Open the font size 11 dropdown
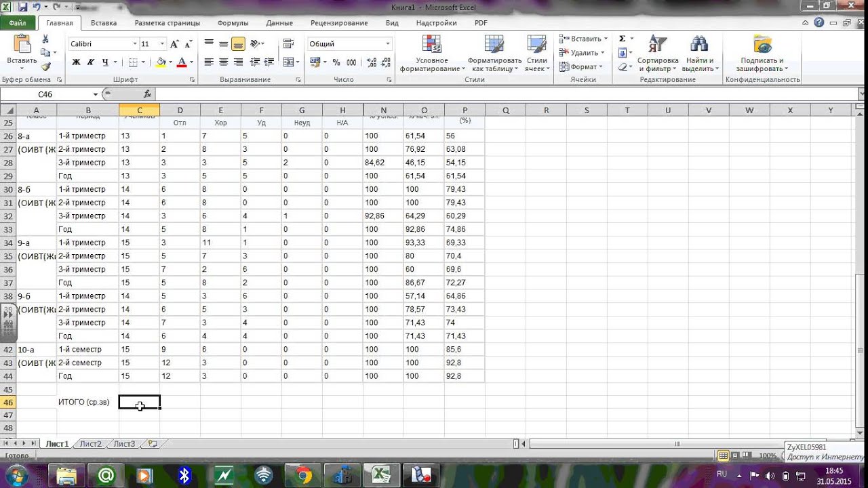The height and width of the screenshot is (488, 868). click(162, 44)
